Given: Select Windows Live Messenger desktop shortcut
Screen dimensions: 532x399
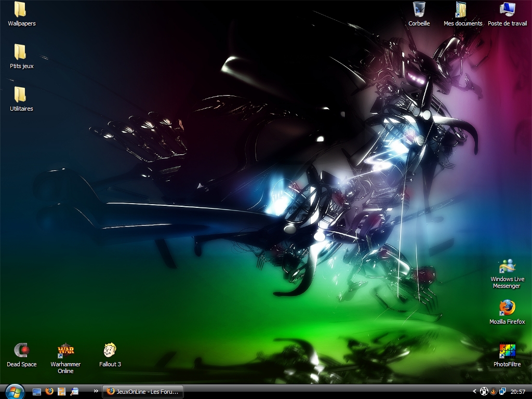Looking at the screenshot, I should point(507,266).
